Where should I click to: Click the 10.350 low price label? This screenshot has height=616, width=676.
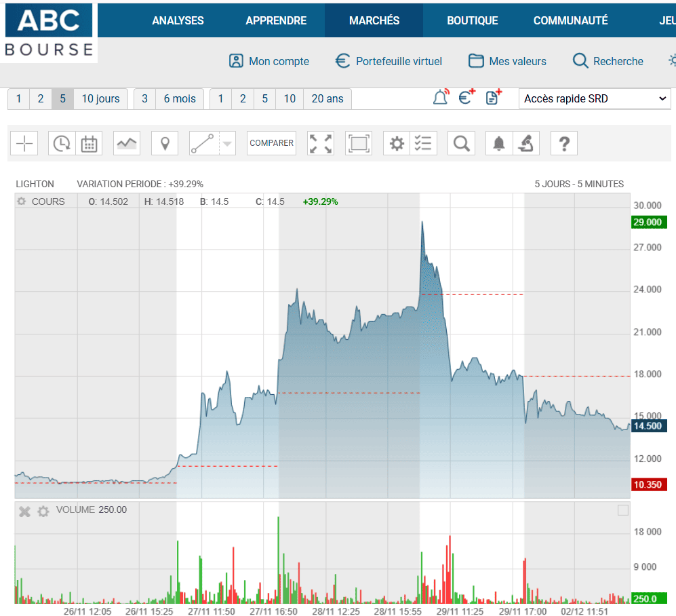649,484
